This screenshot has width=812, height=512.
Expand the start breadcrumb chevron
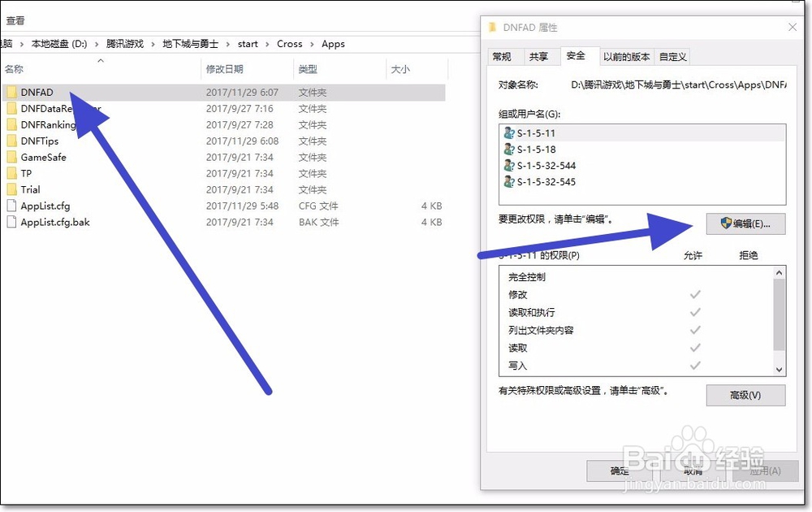click(x=267, y=44)
